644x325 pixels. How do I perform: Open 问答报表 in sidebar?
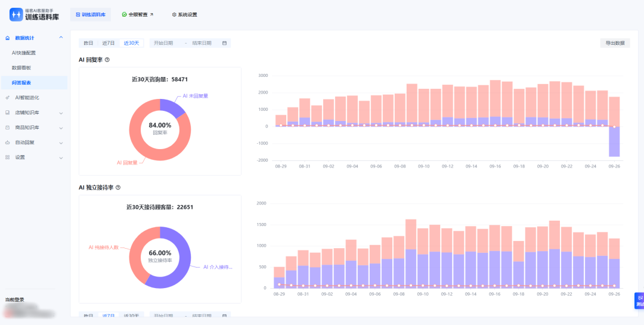tap(34, 82)
